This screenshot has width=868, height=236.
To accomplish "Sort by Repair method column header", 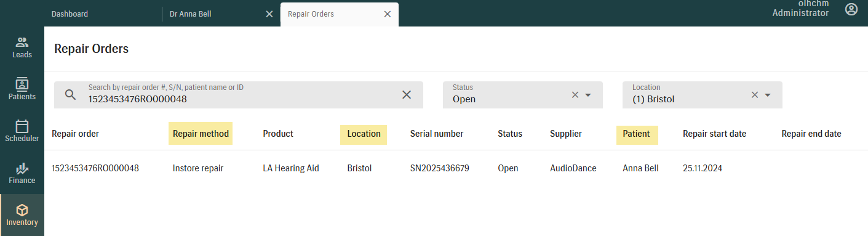I will pos(201,134).
